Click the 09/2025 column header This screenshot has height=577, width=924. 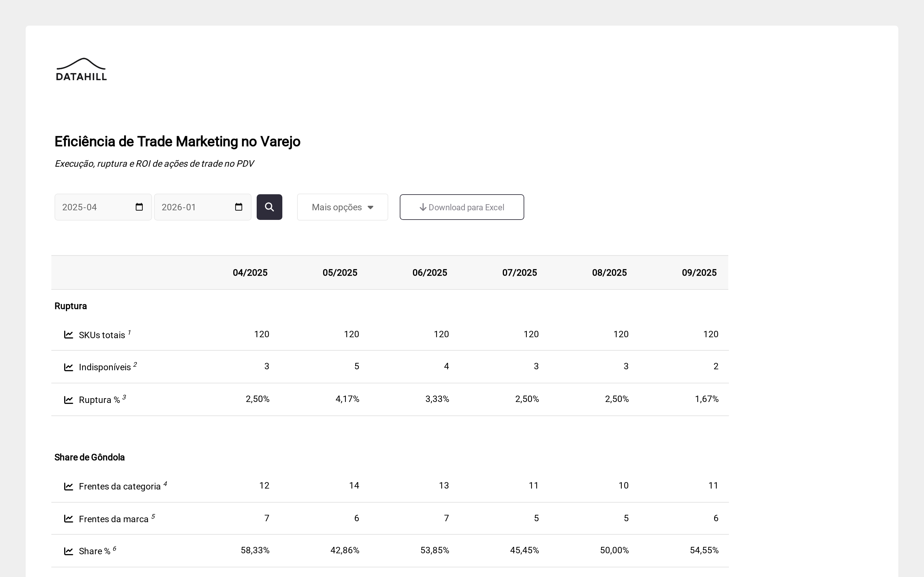tap(699, 272)
